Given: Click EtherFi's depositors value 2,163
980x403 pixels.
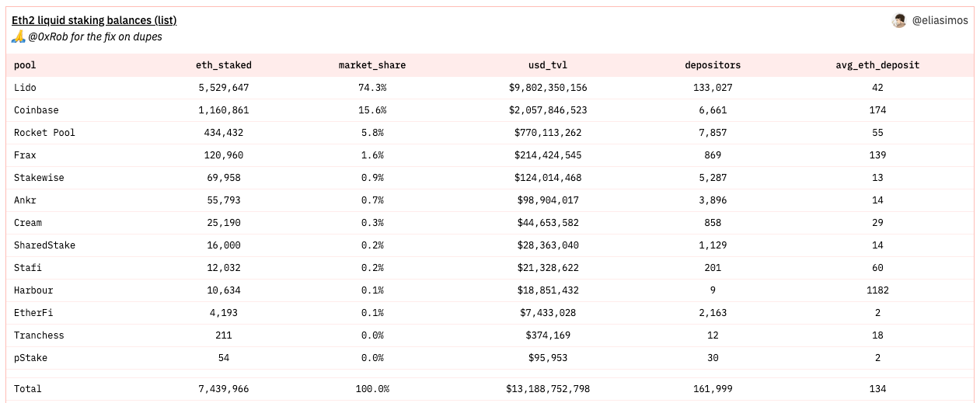Looking at the screenshot, I should (x=713, y=313).
